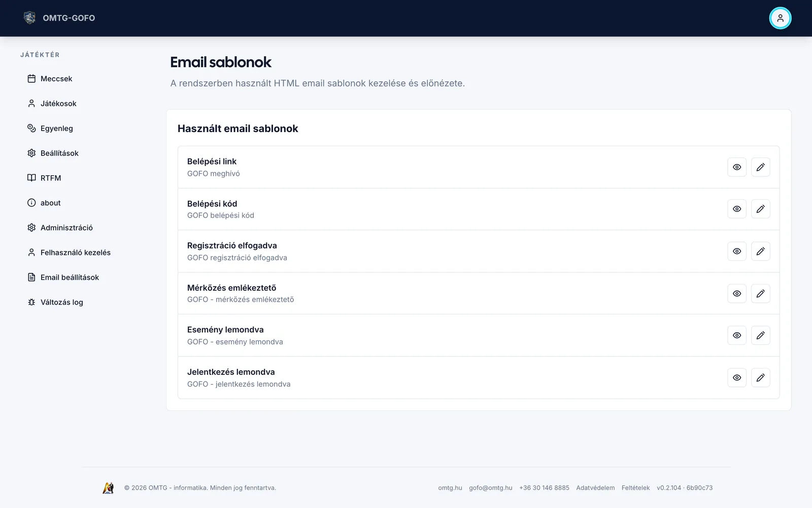Screen dimensions: 812x508
Task: Open Felhasználó kezelés in the sidebar
Action: click(x=76, y=252)
